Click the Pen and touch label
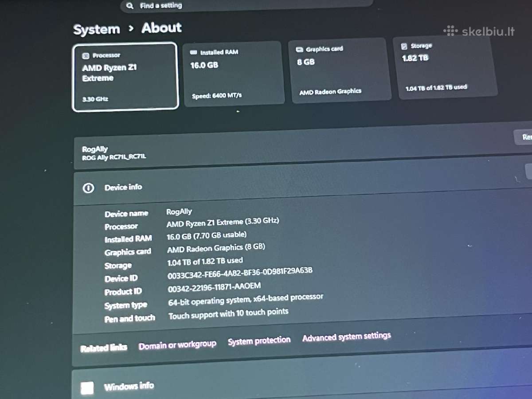This screenshot has height=399, width=532. [x=130, y=318]
